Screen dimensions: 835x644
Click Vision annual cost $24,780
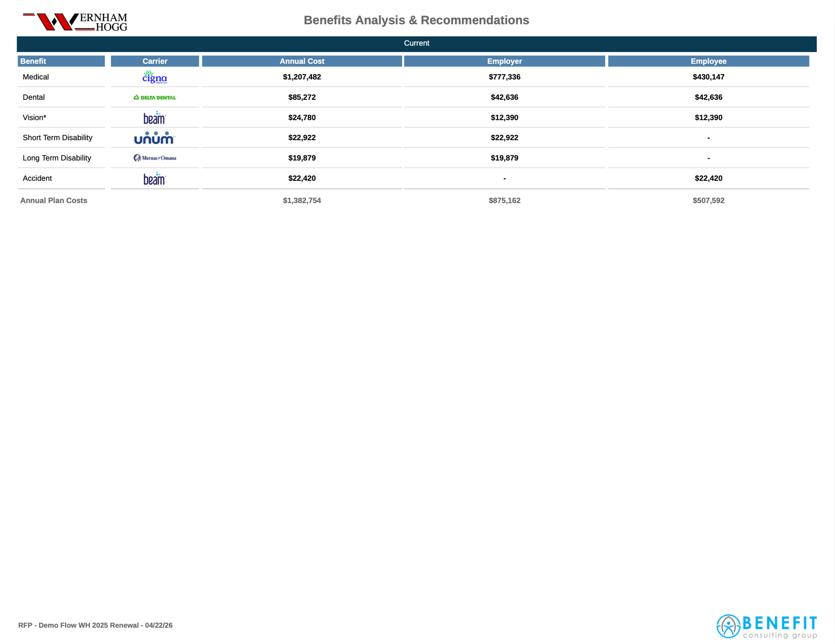302,118
